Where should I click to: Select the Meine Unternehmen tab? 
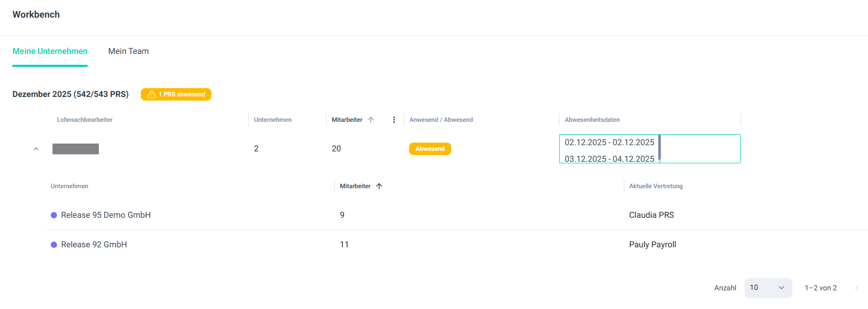pyautogui.click(x=50, y=51)
